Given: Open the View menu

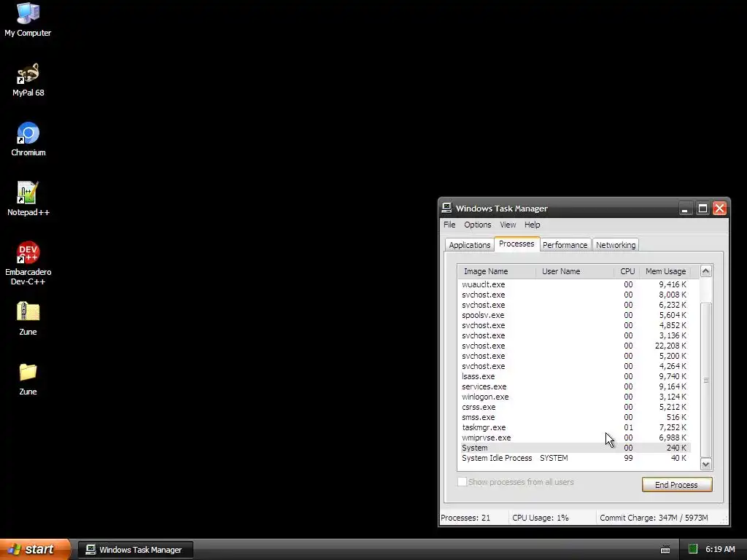Looking at the screenshot, I should click(x=508, y=225).
